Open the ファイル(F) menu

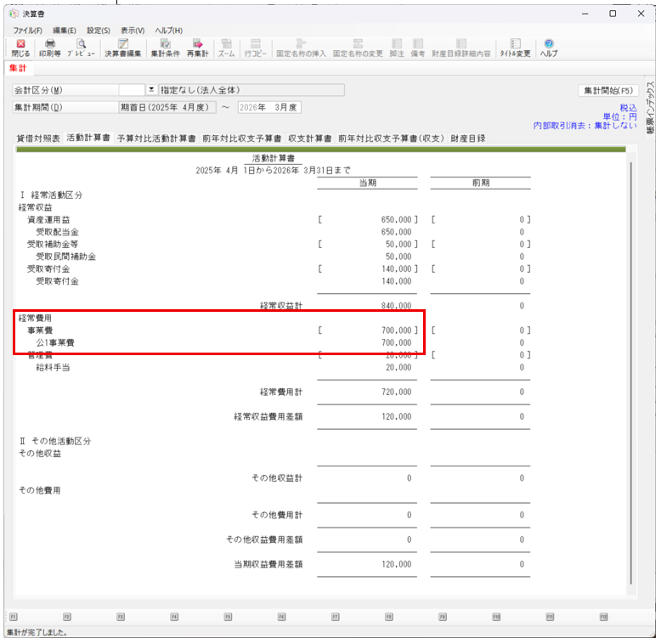(x=27, y=31)
